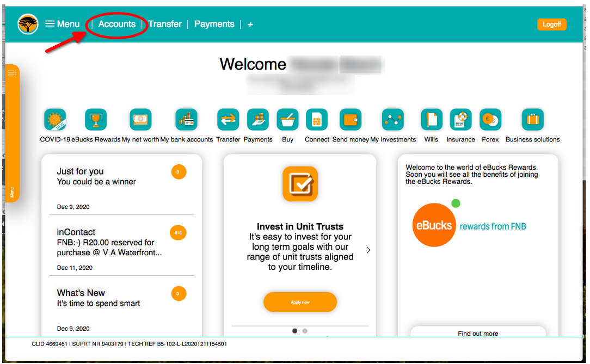The width and height of the screenshot is (590, 364).
Task: Expand the hamburger Menu
Action: [62, 24]
